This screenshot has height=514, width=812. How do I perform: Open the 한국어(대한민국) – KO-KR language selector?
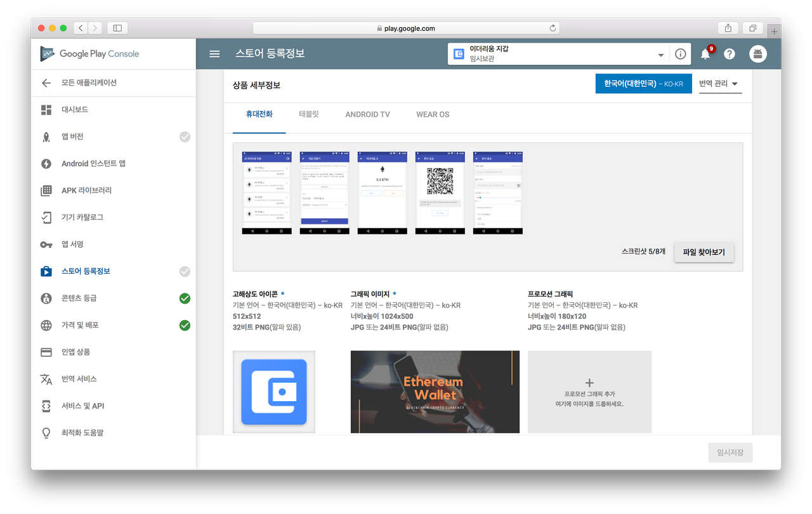tap(643, 83)
